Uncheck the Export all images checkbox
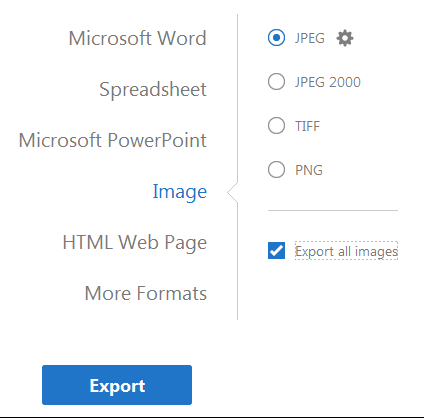424x418 pixels. [x=276, y=251]
